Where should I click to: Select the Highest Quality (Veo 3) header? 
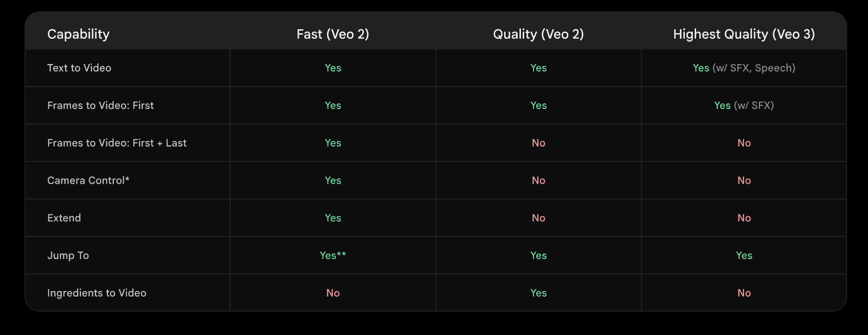pyautogui.click(x=743, y=34)
